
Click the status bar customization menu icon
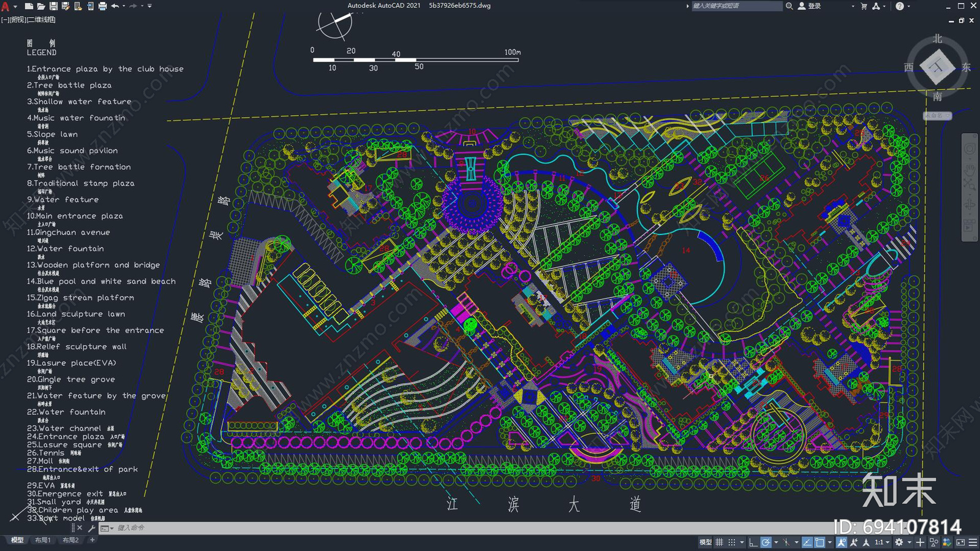(973, 542)
